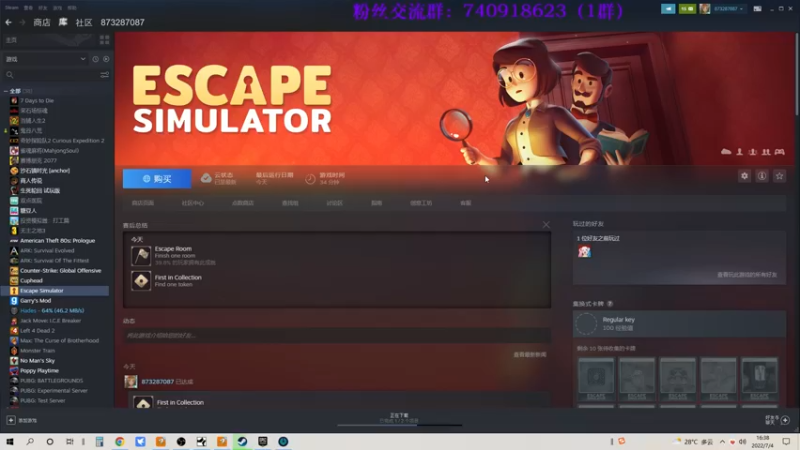Viewport: 800px width, 450px height.
Task: Open the Store tab
Action: pos(42,22)
